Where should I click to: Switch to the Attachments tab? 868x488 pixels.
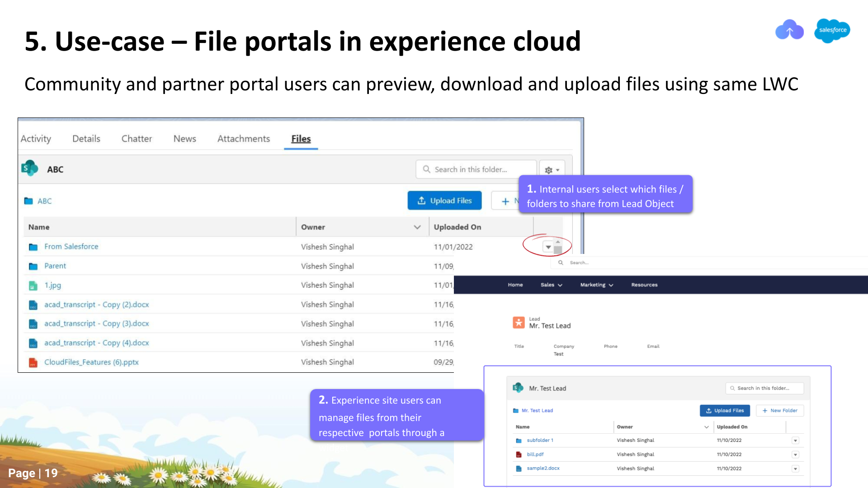pos(243,139)
